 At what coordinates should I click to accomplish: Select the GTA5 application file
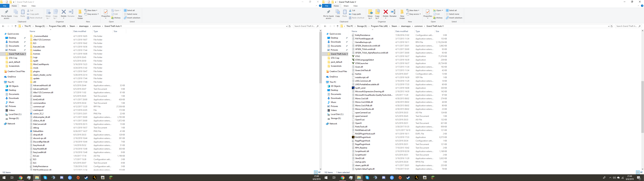coord(358,56)
